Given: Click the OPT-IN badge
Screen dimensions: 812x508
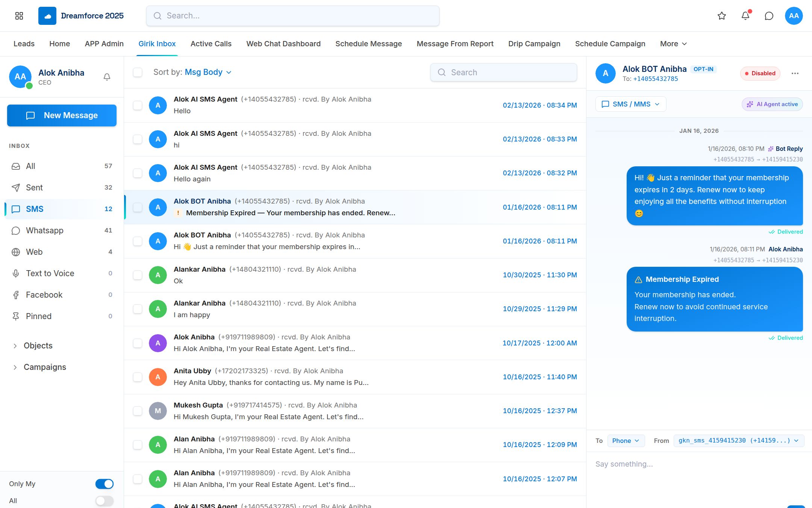Looking at the screenshot, I should [703, 69].
